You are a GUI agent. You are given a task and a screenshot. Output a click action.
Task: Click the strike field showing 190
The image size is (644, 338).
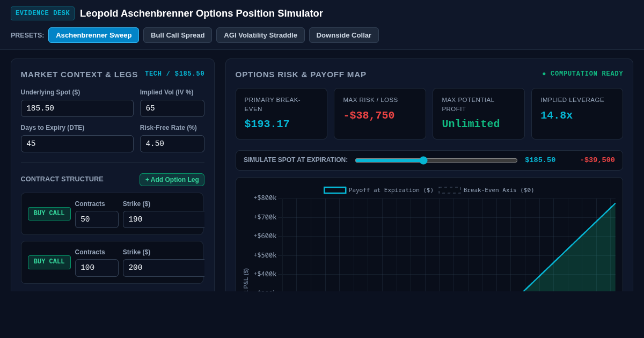[164, 219]
